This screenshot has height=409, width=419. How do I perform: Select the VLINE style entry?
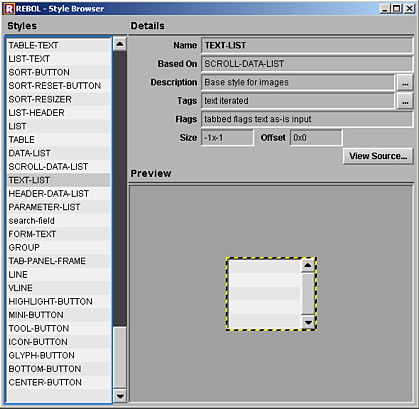(59, 288)
